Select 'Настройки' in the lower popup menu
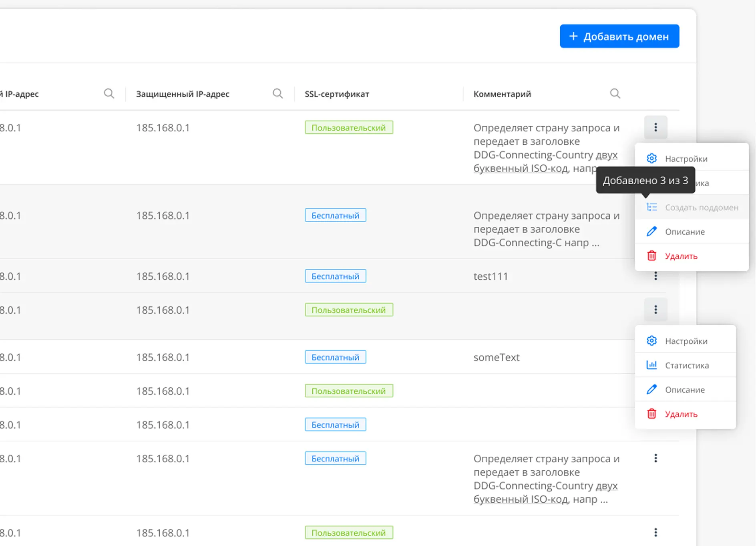This screenshot has width=756, height=546. [x=685, y=341]
